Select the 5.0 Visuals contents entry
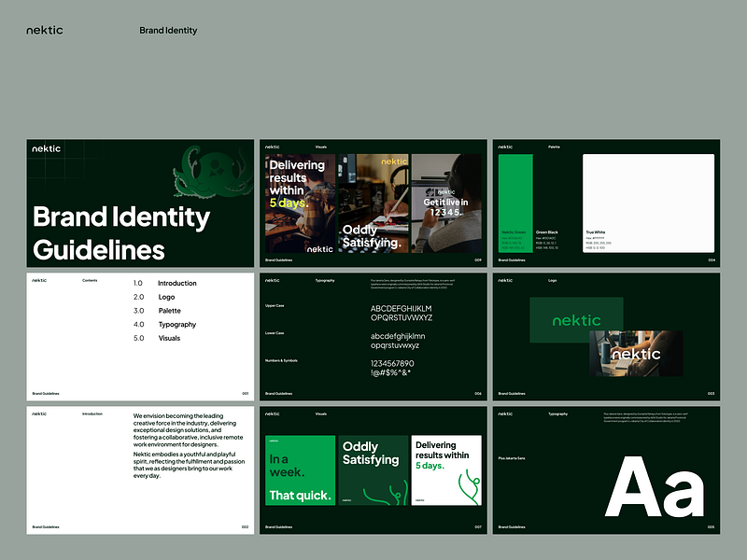This screenshot has height=560, width=747. pyautogui.click(x=157, y=338)
